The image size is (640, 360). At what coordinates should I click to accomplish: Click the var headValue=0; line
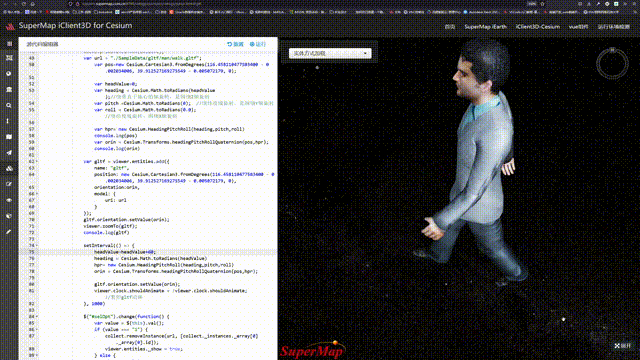pyautogui.click(x=116, y=84)
